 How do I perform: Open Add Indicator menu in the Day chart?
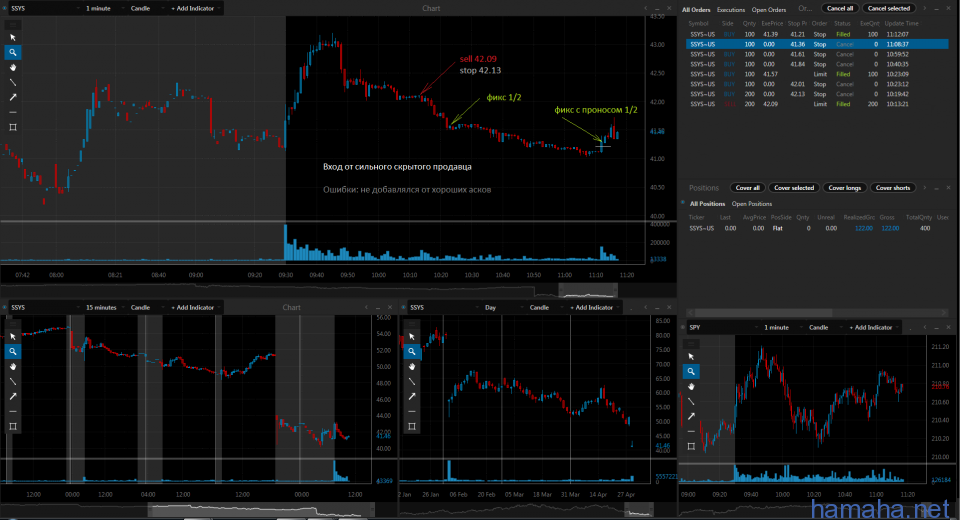(x=594, y=307)
